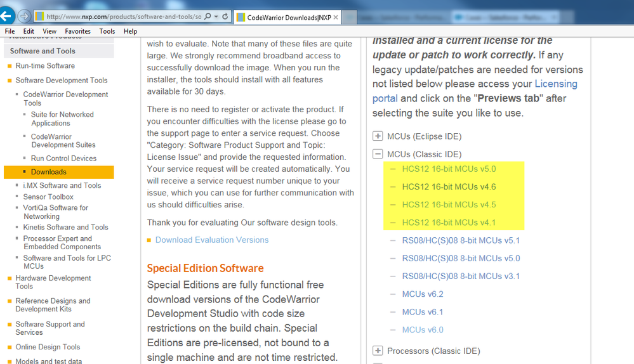The width and height of the screenshot is (634, 364).
Task: Expand Processors (Classic IDE) plus icon
Action: tap(378, 351)
